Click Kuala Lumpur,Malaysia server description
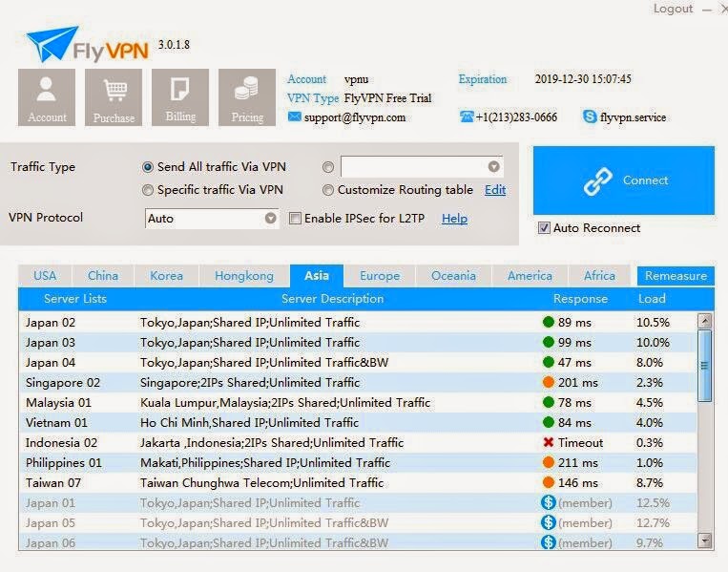Screen dimensions: 728x572 pos(285,402)
